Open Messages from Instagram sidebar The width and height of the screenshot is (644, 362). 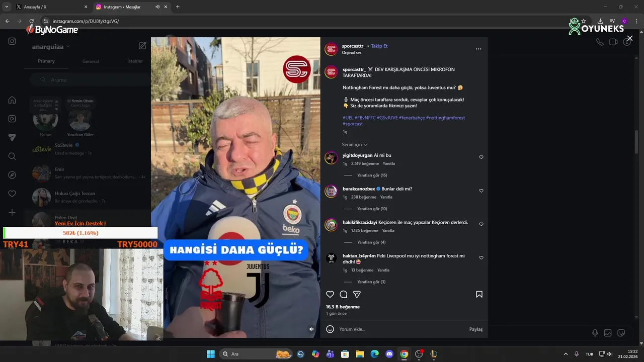[x=12, y=137]
